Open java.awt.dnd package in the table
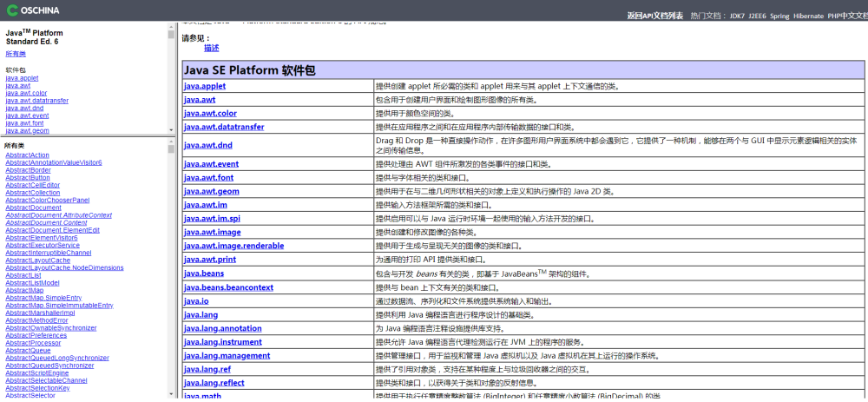 click(x=208, y=146)
